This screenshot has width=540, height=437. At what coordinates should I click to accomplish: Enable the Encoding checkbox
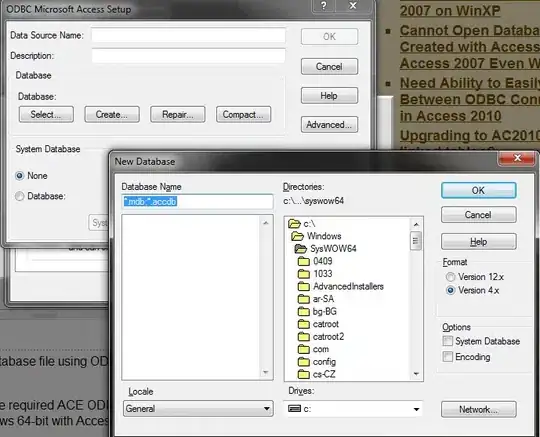pos(448,357)
